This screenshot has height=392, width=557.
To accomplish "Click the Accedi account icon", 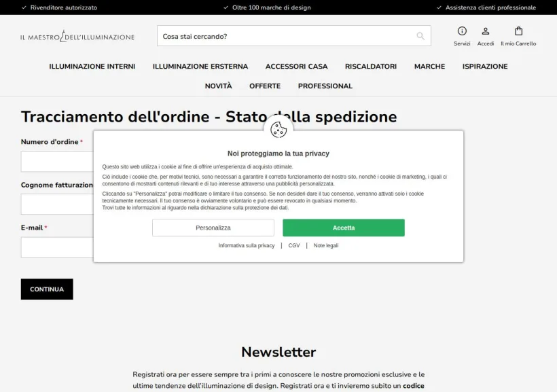I will tap(485, 31).
